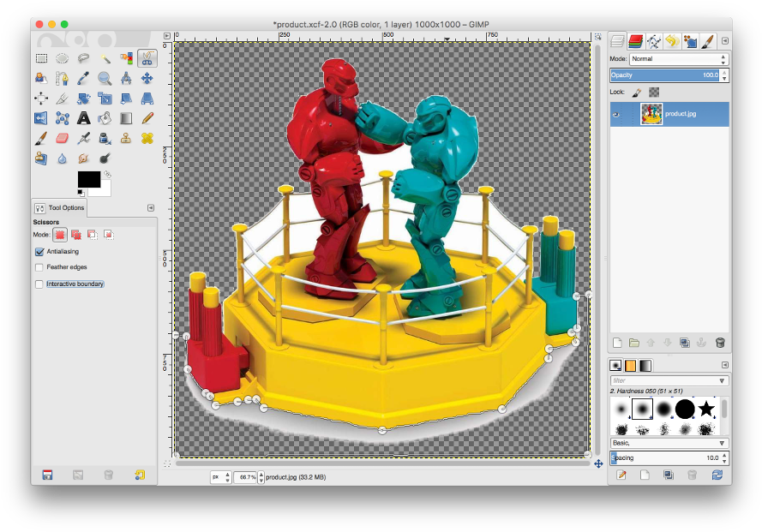Uncheck the Antialiasing option
Screen dimensions: 762x532
[x=39, y=251]
